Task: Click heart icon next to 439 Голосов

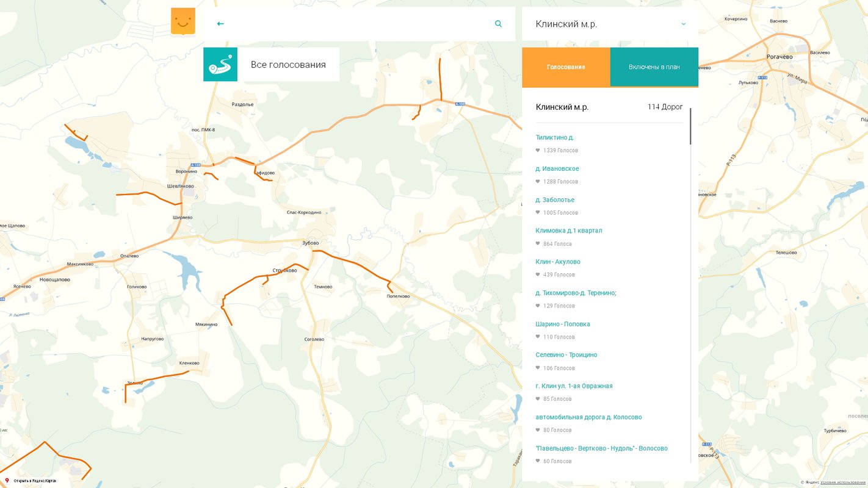Action: 538,274
